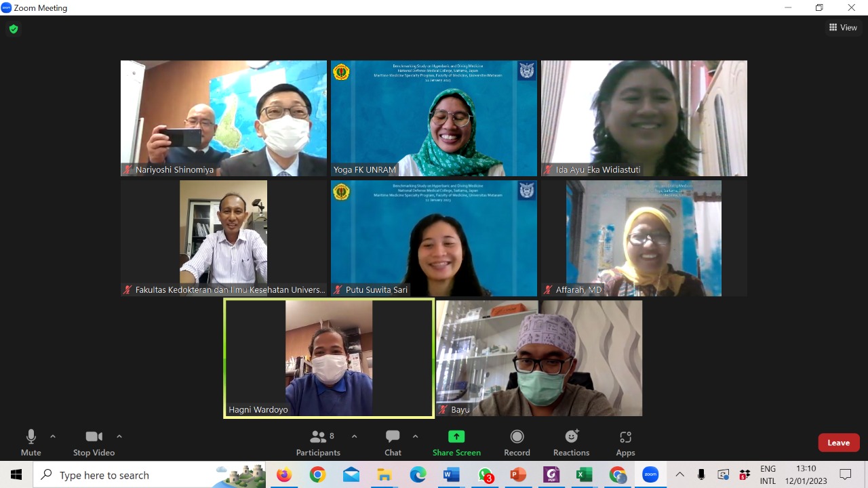Leave the meeting
This screenshot has height=488, width=868.
click(839, 443)
